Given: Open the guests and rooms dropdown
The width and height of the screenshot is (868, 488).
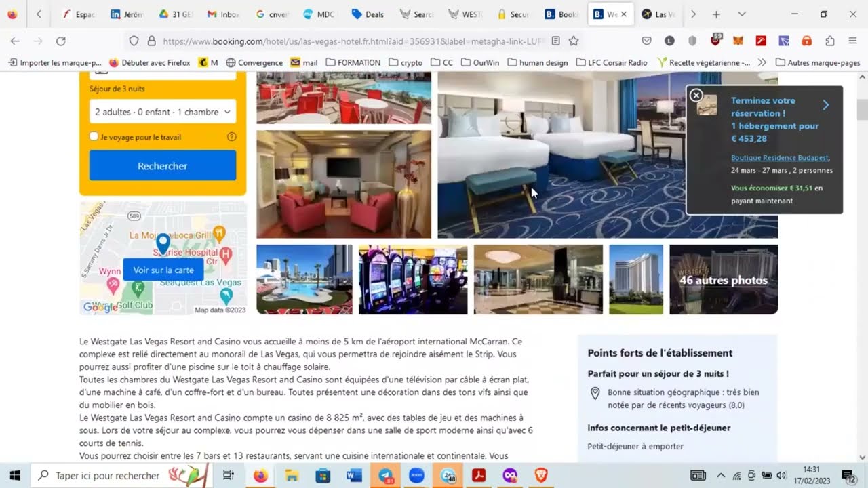Looking at the screenshot, I should (163, 112).
